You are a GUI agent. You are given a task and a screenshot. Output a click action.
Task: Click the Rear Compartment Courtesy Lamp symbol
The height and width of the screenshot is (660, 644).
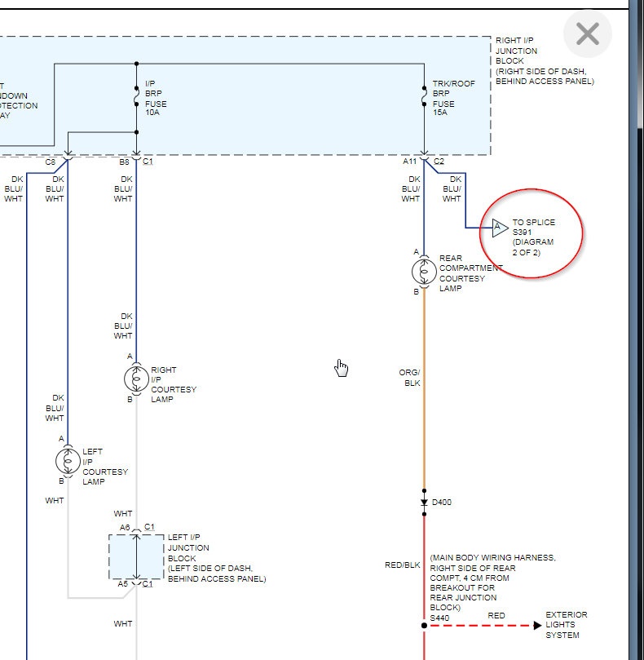(424, 272)
